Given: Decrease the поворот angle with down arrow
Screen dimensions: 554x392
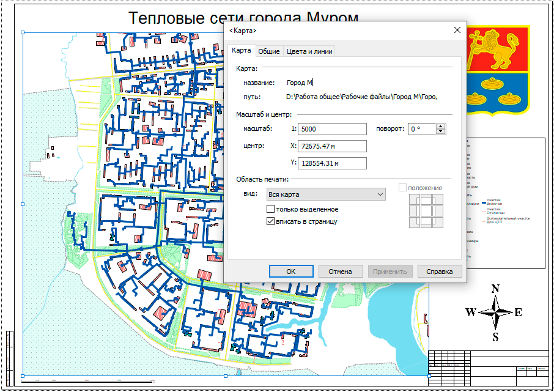Looking at the screenshot, I should tap(440, 131).
